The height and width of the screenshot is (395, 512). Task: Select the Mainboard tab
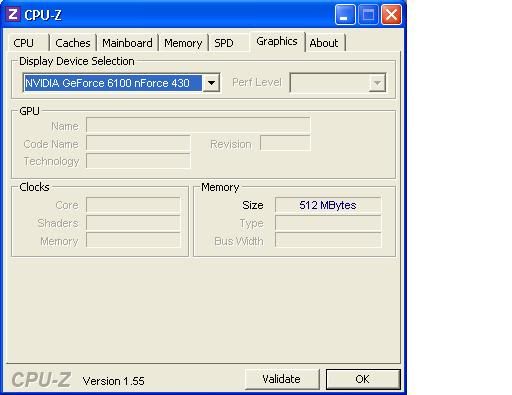click(x=127, y=43)
